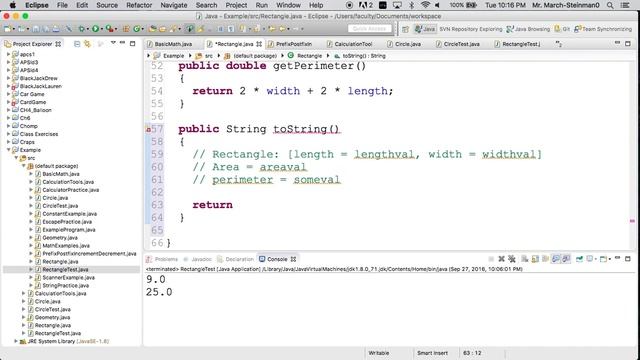This screenshot has height=360, width=640.
Task: Maximize the editor area
Action: tap(628, 43)
